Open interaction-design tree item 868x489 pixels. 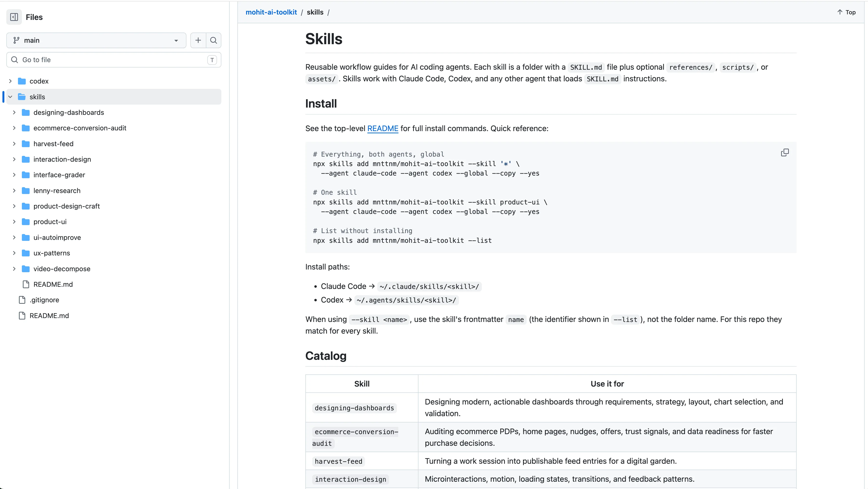(x=62, y=159)
